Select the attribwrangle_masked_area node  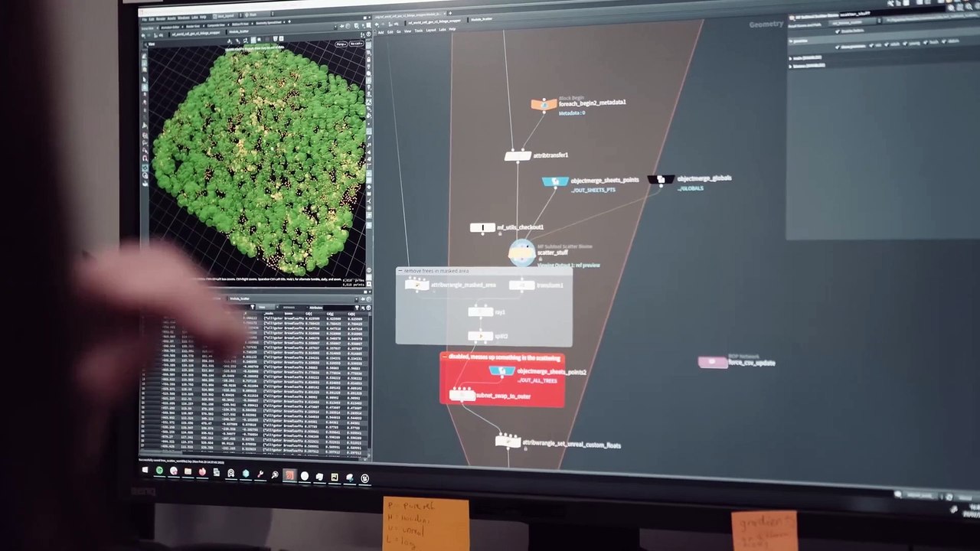point(416,285)
